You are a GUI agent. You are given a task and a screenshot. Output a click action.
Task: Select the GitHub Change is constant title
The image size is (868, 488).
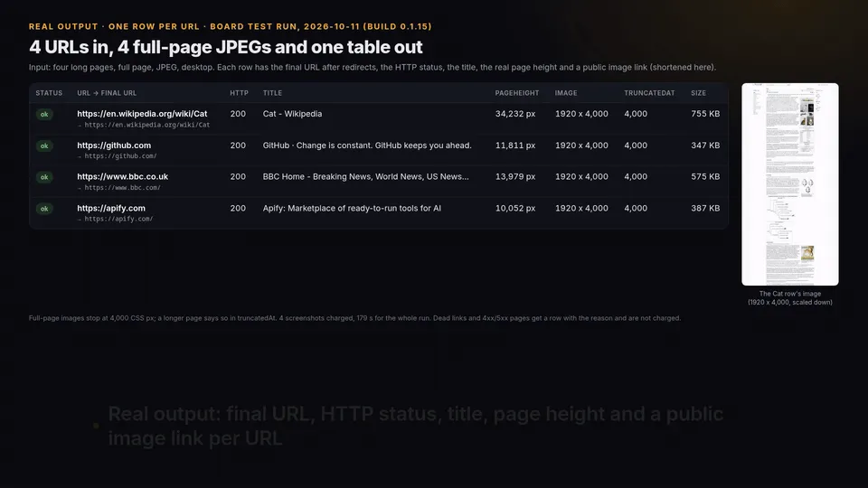pyautogui.click(x=367, y=145)
